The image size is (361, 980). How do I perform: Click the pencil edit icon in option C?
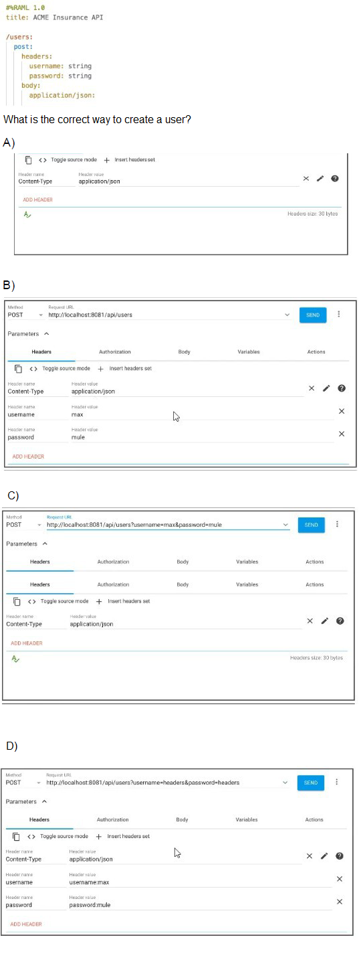tap(325, 621)
